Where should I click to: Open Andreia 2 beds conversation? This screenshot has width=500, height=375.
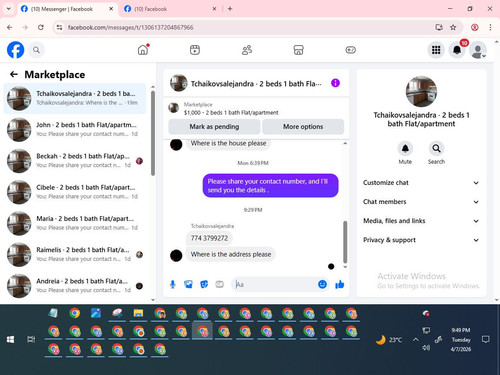tap(75, 286)
